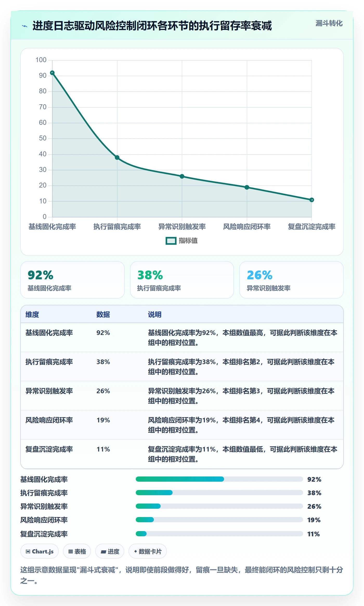Click the x-axis label 执行留痕完成率

pyautogui.click(x=117, y=227)
